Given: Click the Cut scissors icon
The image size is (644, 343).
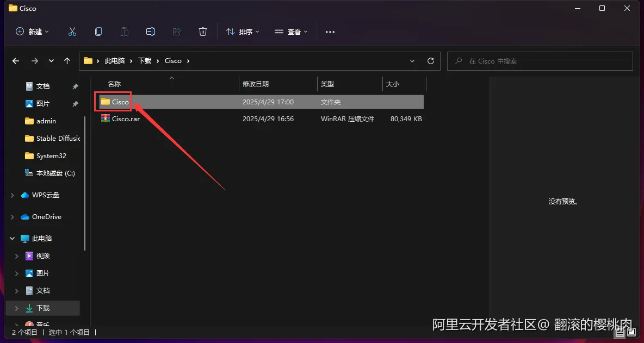Looking at the screenshot, I should click(72, 32).
